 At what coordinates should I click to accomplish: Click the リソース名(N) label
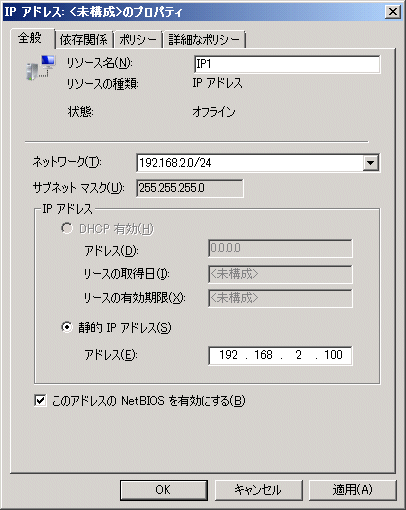(99, 63)
